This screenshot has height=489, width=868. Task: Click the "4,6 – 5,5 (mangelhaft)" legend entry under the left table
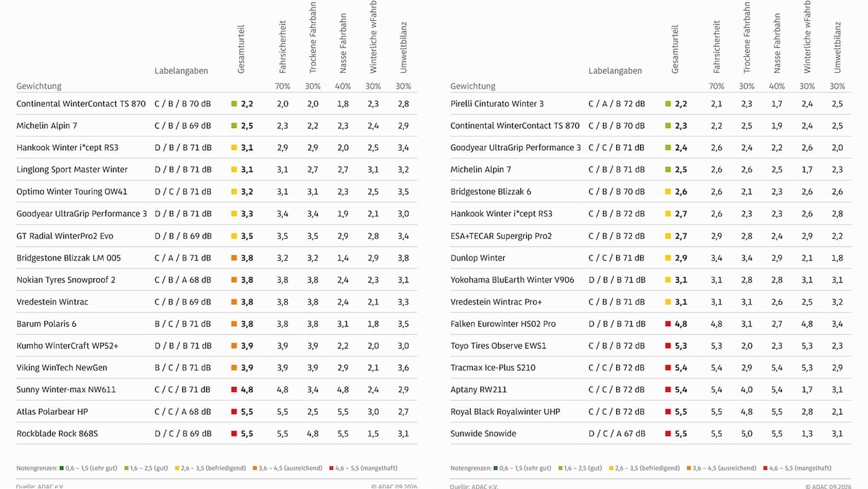[363, 468]
